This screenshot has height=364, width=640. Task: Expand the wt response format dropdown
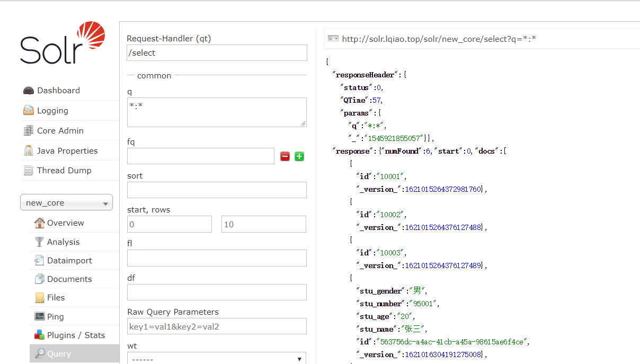217,359
